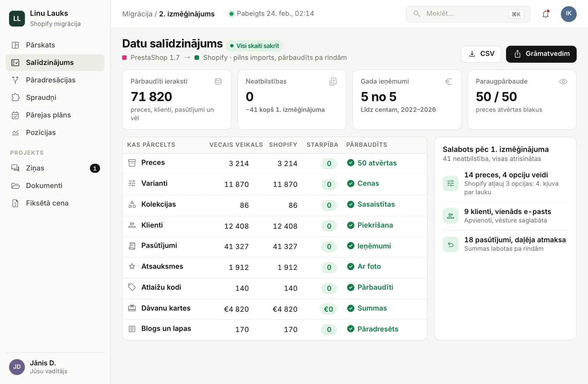Open the IK user avatar

569,14
